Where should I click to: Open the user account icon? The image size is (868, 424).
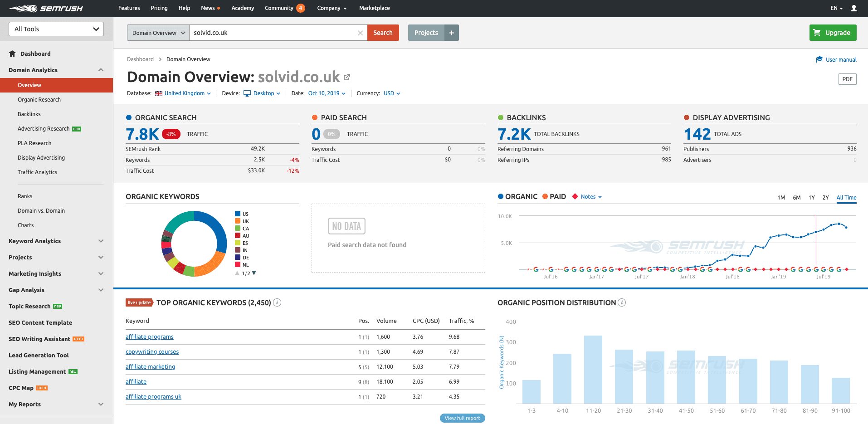[854, 8]
